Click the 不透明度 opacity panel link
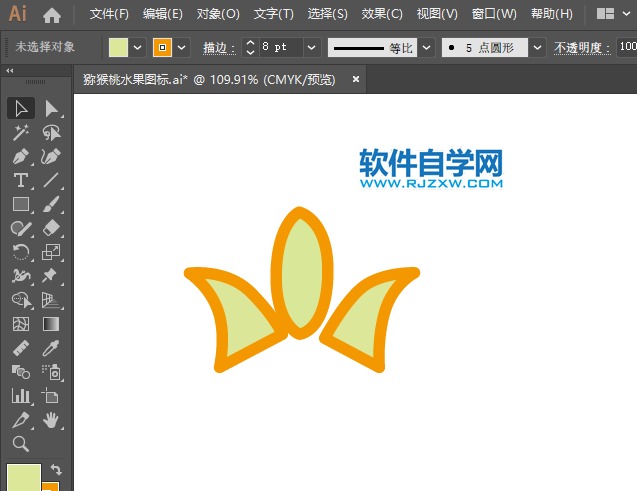The image size is (637, 491). tap(582, 48)
